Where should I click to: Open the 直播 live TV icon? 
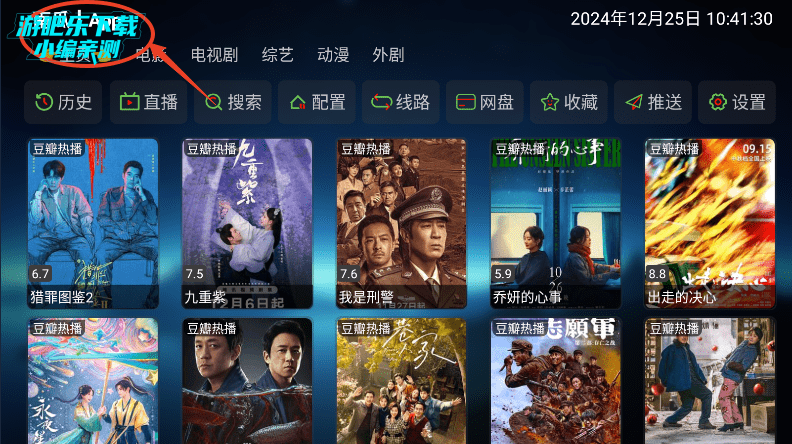pos(129,103)
